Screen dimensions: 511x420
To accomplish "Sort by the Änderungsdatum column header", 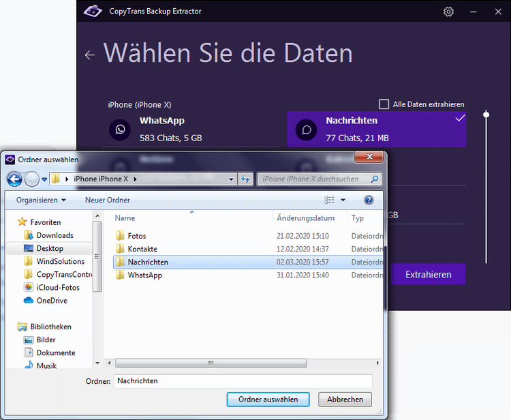I will 309,217.
